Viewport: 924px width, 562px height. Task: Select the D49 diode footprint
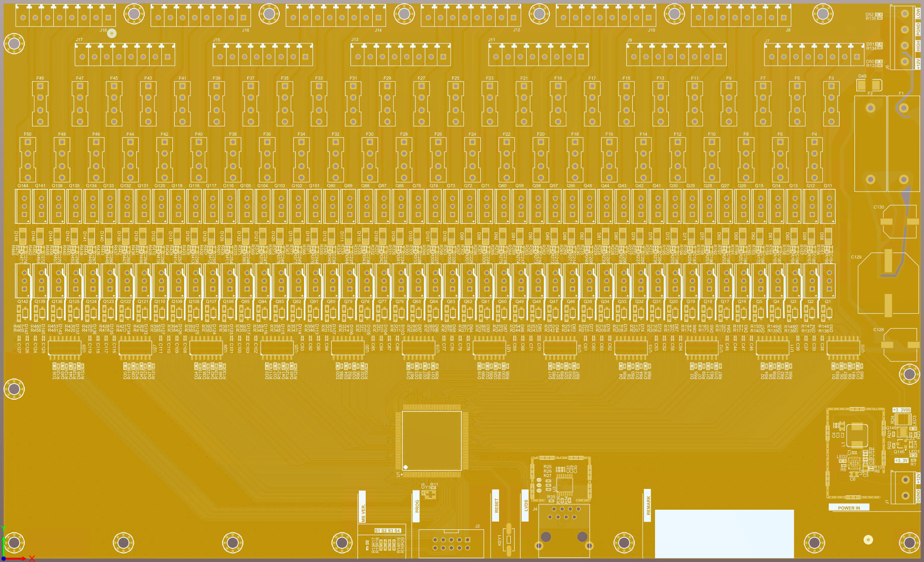pos(869,85)
